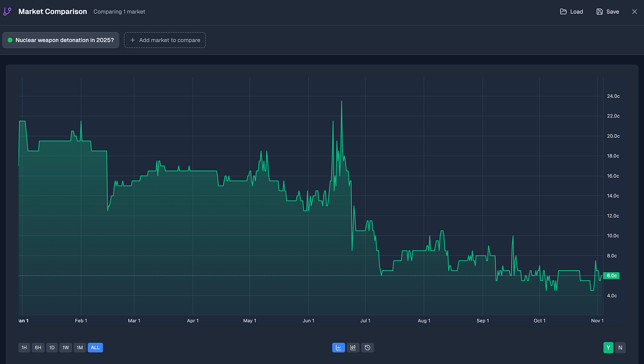The width and height of the screenshot is (644, 364).
Task: Click the 12.0c axis label
Action: (613, 216)
